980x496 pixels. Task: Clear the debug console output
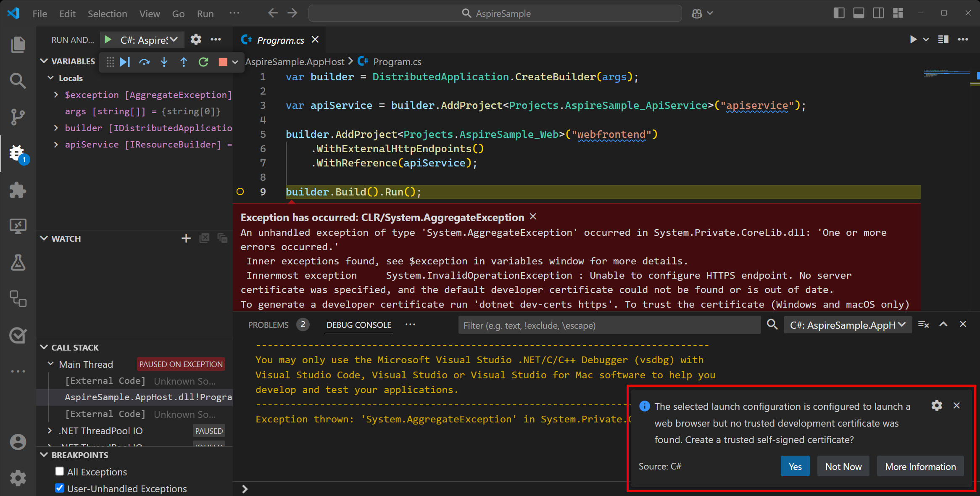[923, 325]
